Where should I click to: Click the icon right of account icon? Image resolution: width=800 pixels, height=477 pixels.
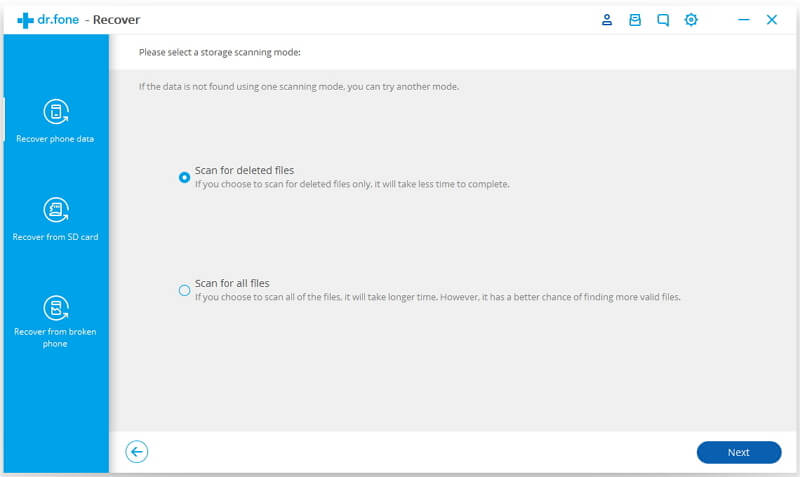[635, 19]
